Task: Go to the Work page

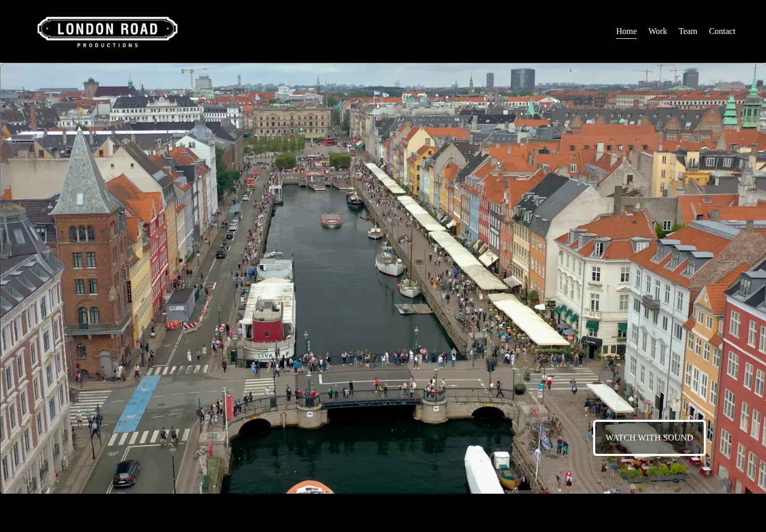Action: click(657, 31)
